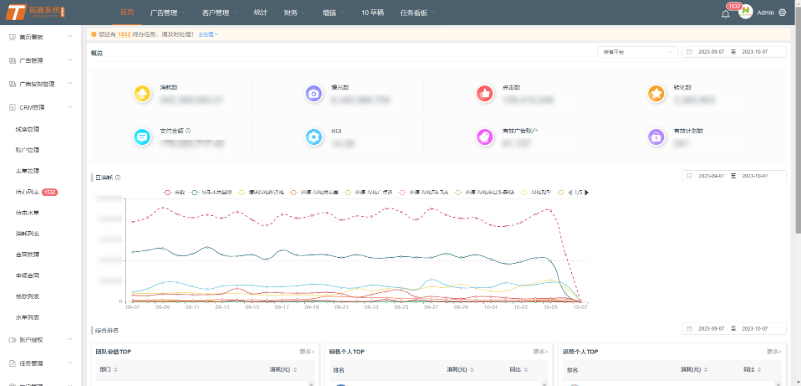Click the 首页看板 sidebar icon
801x386 pixels.
point(13,37)
